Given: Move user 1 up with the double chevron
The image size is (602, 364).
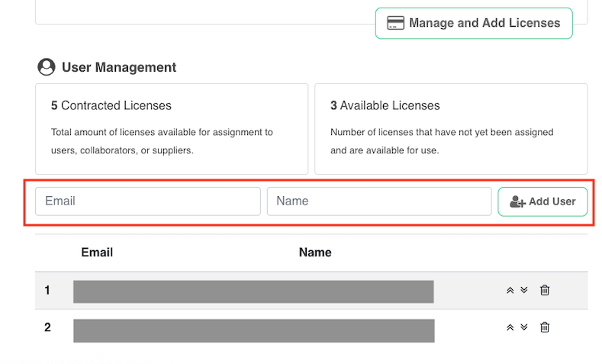Looking at the screenshot, I should [x=510, y=290].
